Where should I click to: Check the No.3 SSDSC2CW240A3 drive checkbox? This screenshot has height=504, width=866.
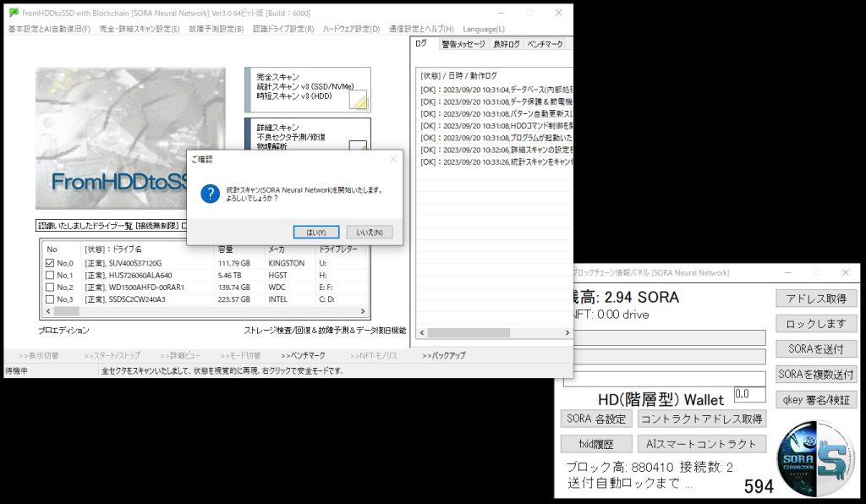coord(50,299)
